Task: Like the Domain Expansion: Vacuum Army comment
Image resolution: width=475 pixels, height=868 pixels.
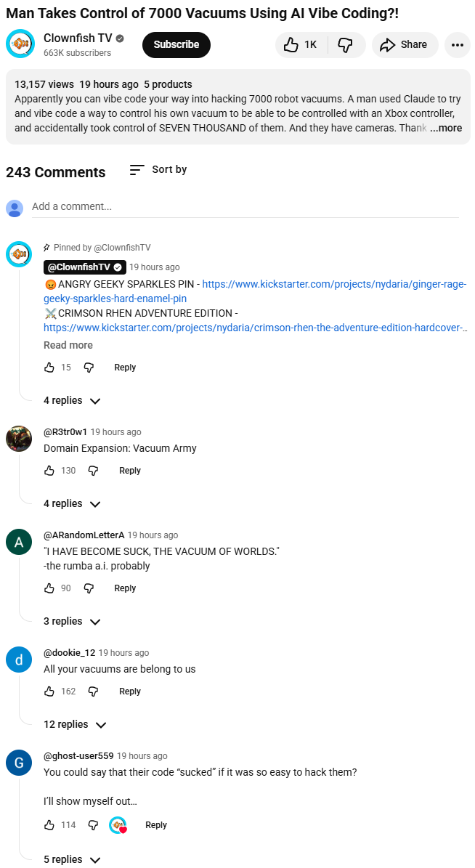Action: 49,471
